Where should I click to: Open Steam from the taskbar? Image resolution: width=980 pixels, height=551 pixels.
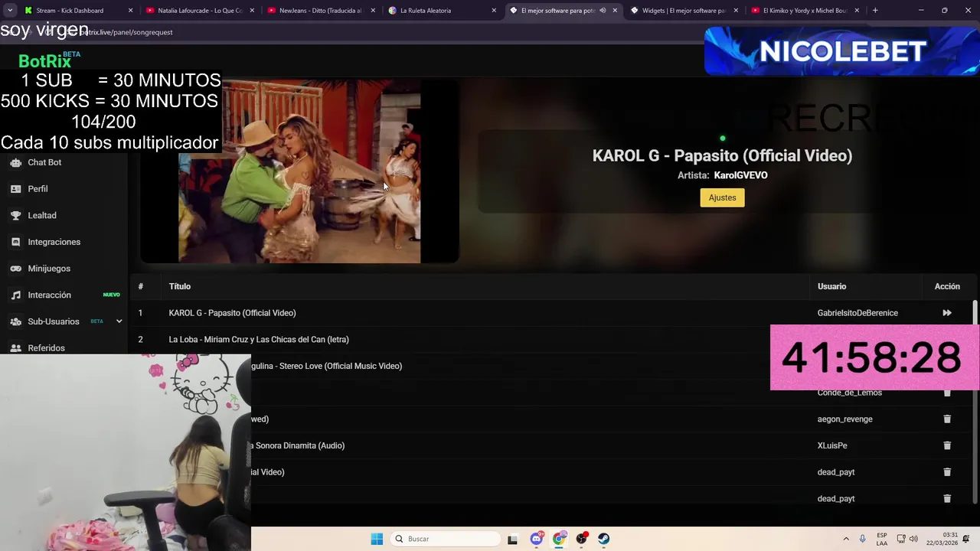pyautogui.click(x=604, y=539)
